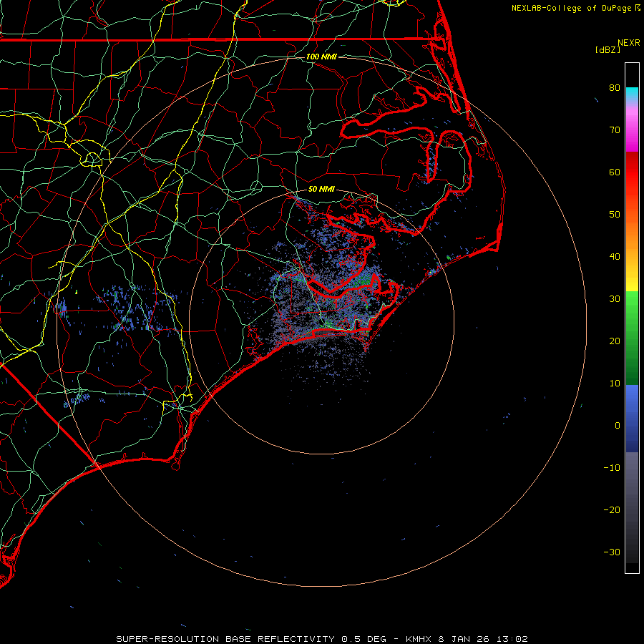
Task: Click the 30 value on dBZ scale
Action: pos(615,298)
